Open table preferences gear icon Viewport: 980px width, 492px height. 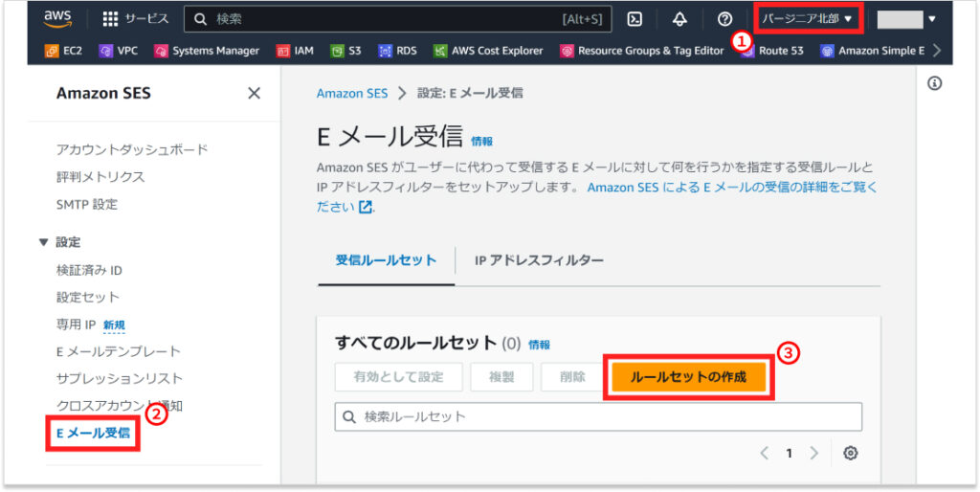click(850, 454)
